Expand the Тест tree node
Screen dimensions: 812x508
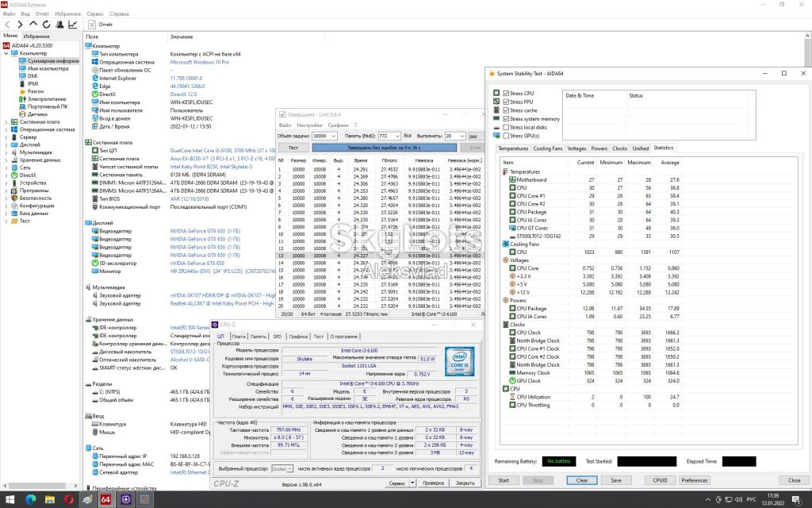coord(6,221)
